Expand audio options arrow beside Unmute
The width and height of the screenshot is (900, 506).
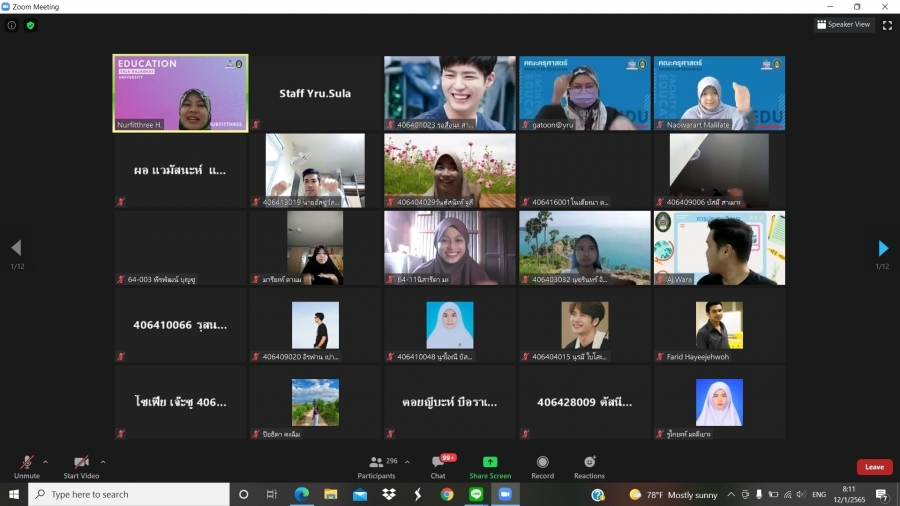coord(45,462)
